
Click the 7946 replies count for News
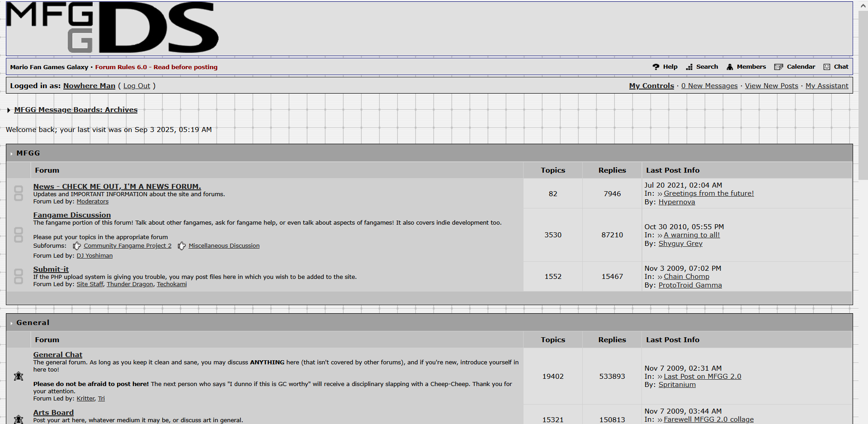[612, 194]
